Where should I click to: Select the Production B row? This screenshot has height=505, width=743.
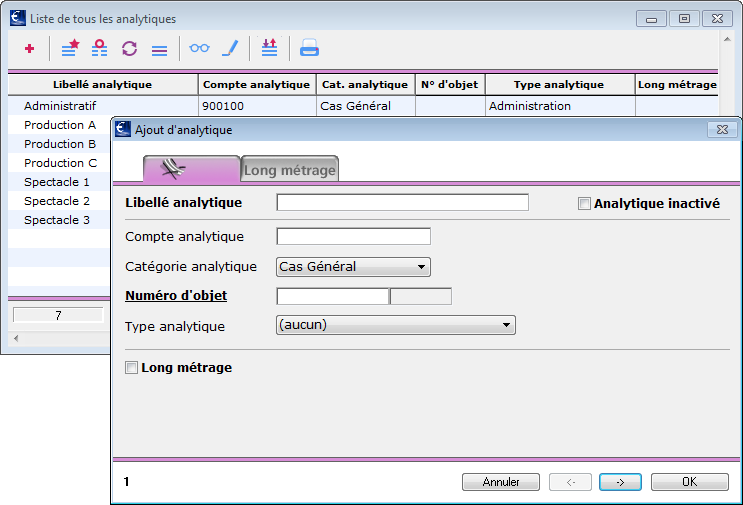[x=60, y=144]
